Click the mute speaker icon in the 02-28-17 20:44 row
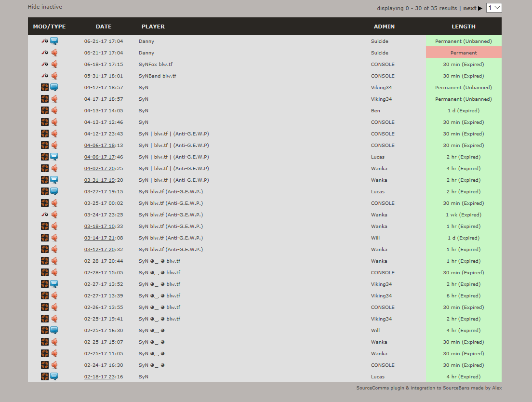The image size is (532, 402). click(x=54, y=261)
